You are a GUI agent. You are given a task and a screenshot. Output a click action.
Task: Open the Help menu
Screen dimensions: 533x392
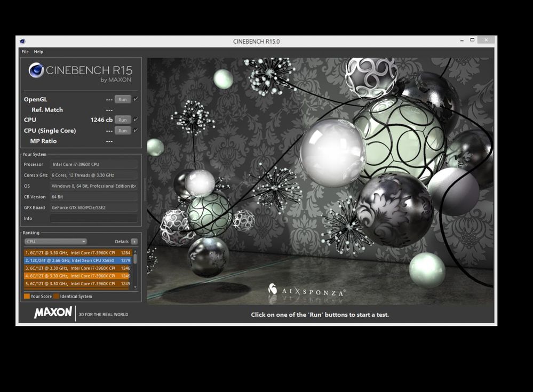pos(38,52)
